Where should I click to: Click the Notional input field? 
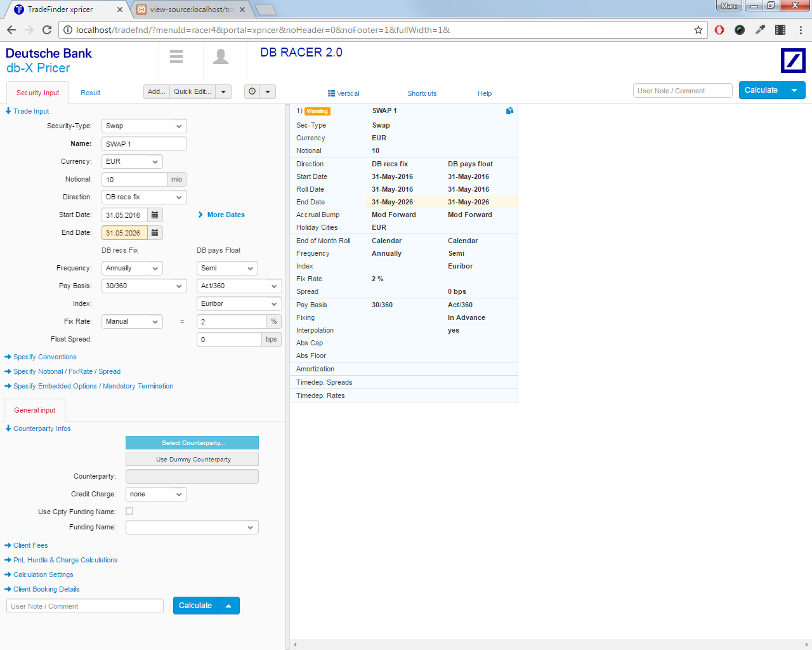[x=134, y=180]
